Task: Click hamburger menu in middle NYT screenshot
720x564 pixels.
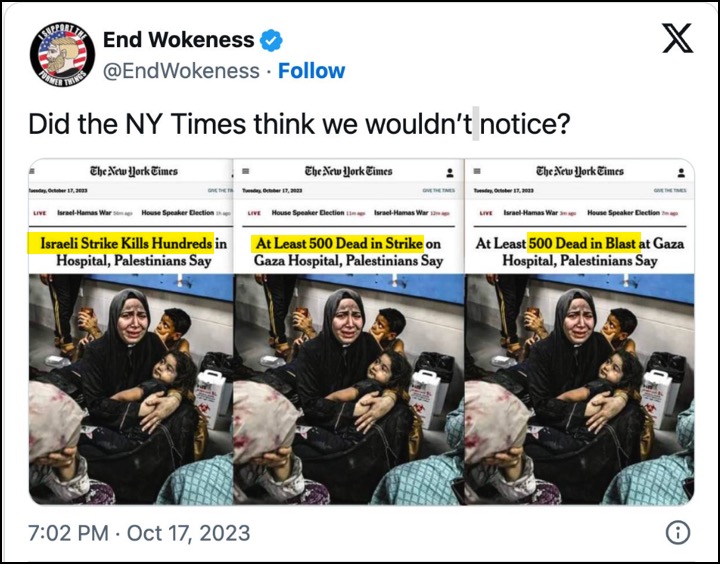Action: (246, 171)
